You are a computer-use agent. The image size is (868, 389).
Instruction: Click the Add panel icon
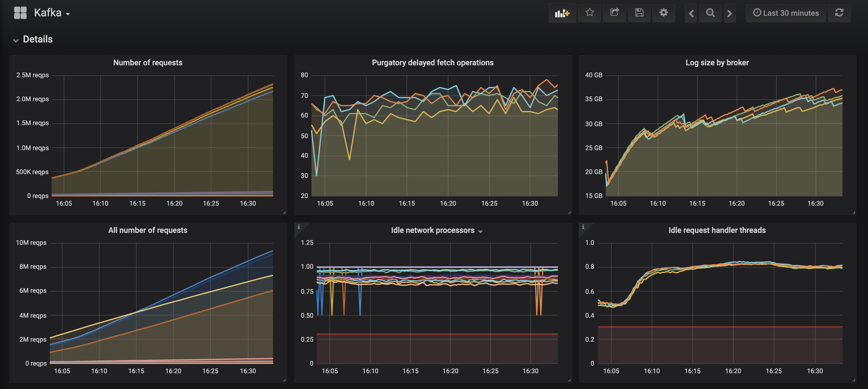(562, 13)
